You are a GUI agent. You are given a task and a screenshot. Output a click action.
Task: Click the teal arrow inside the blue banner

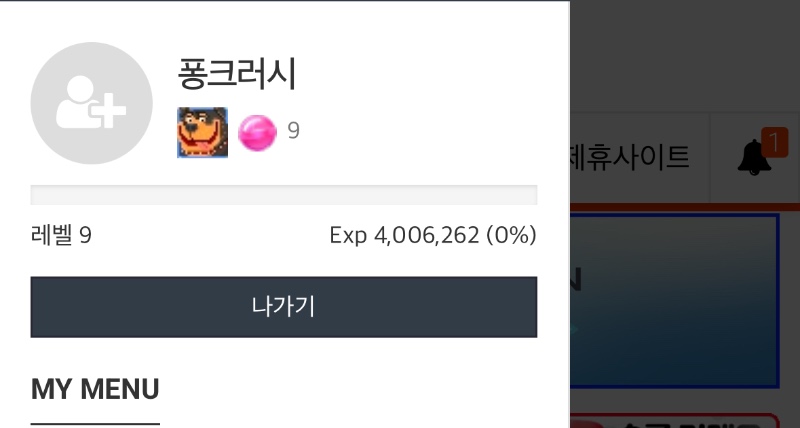tap(574, 329)
